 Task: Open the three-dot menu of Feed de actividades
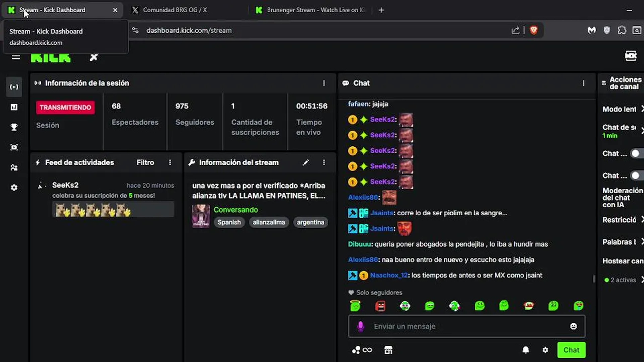[170, 162]
